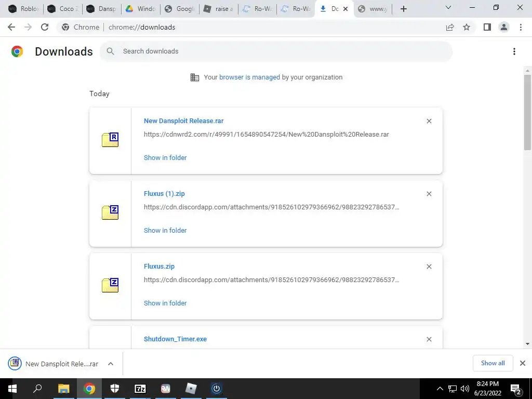Open the browser is managed link
The height and width of the screenshot is (399, 532).
point(249,77)
